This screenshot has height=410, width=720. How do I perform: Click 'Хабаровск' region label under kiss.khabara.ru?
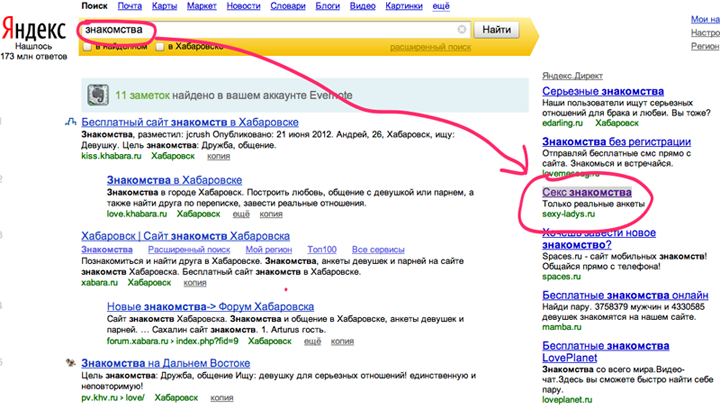173,156
